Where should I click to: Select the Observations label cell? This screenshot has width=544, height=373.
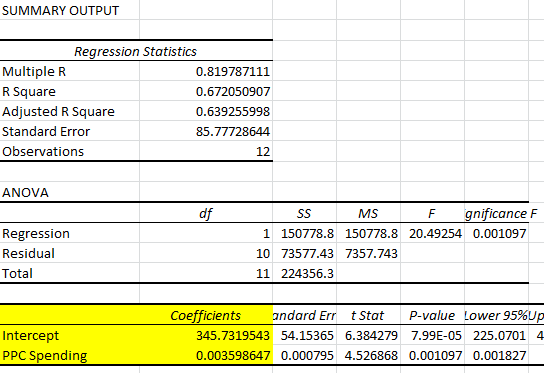pyautogui.click(x=69, y=152)
